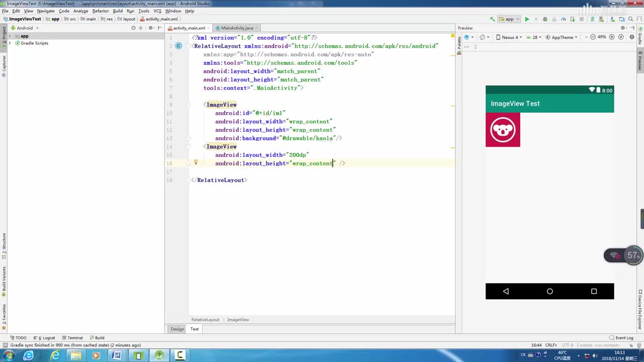Image resolution: width=644 pixels, height=362 pixels.
Task: Click the koala image in the preview
Action: coord(503,130)
